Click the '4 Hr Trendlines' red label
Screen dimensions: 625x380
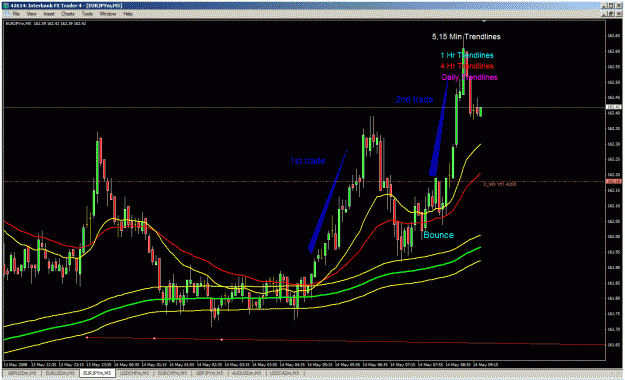pyautogui.click(x=467, y=66)
